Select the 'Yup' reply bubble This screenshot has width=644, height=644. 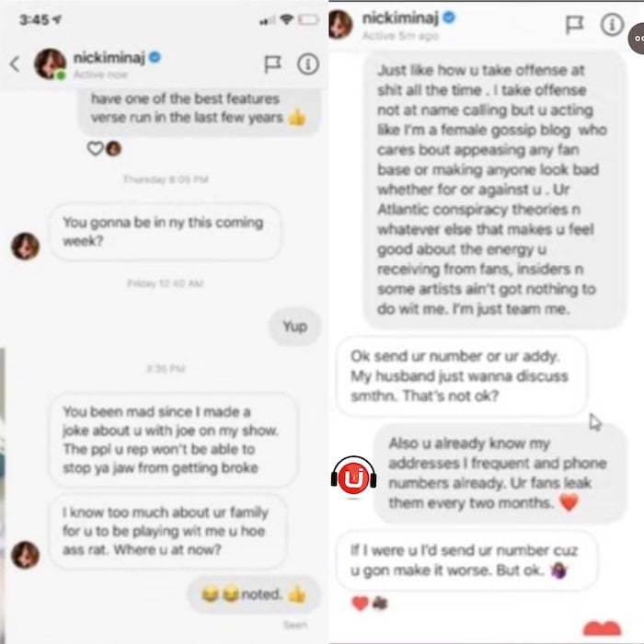294,327
